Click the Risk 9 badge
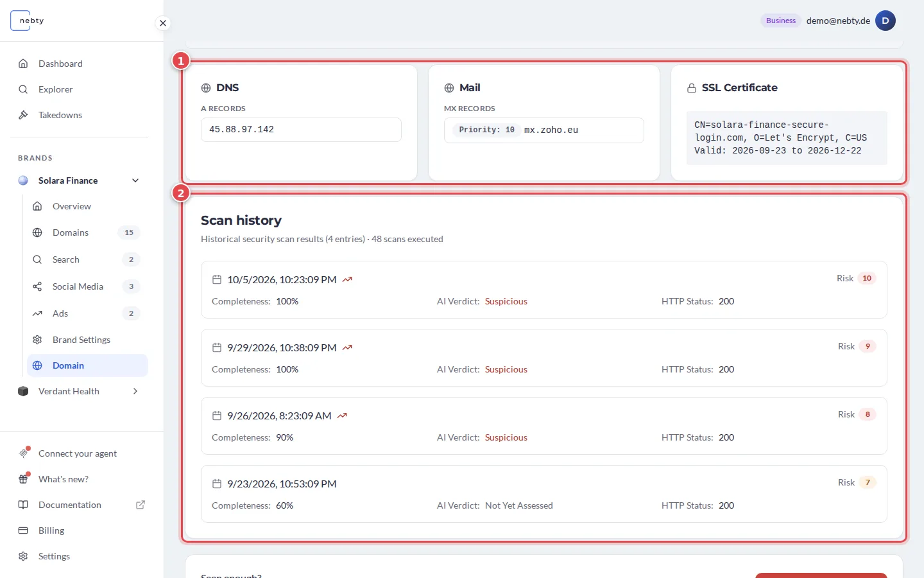The width and height of the screenshot is (924, 578). [868, 346]
